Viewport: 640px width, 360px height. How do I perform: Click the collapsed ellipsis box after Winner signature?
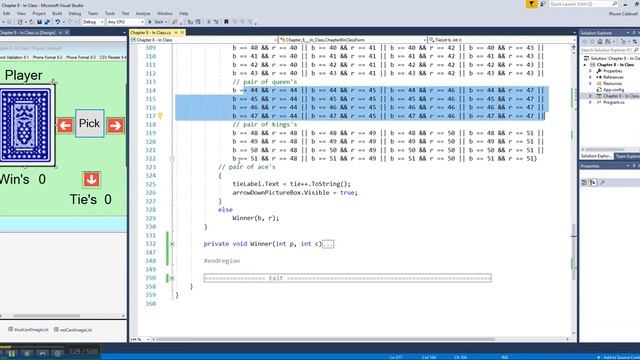pos(328,244)
